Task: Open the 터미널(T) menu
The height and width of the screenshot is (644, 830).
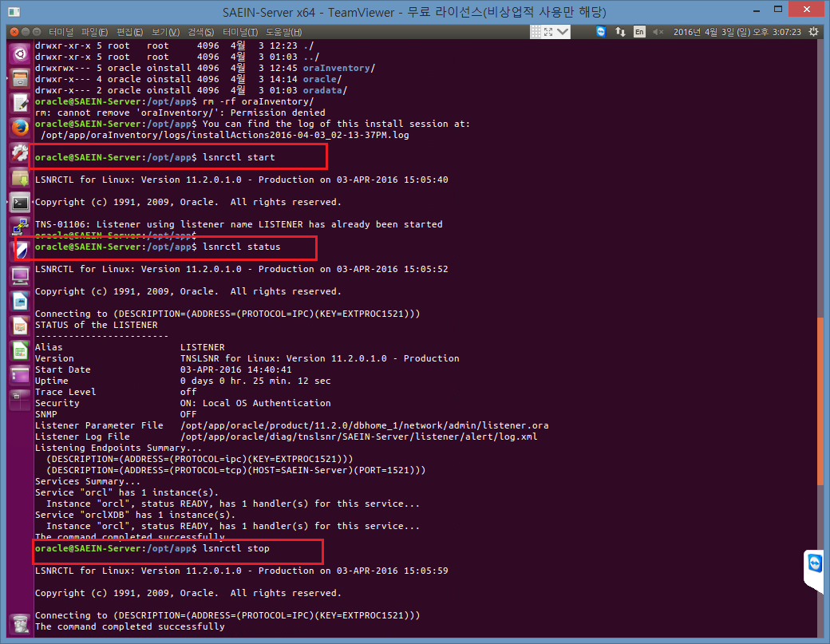Action: coord(240,32)
